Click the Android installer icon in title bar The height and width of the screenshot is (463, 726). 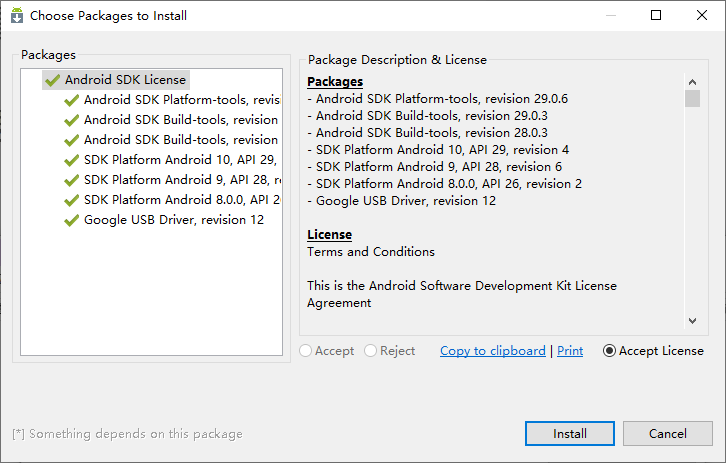tap(17, 15)
